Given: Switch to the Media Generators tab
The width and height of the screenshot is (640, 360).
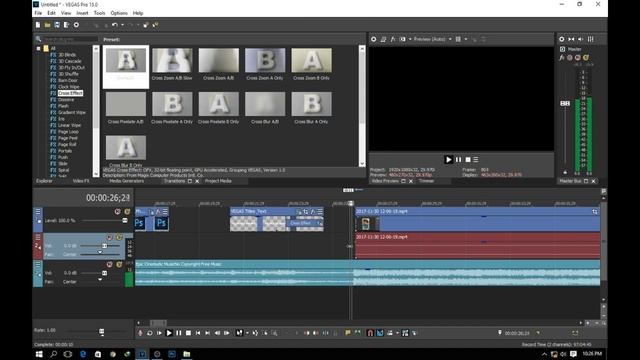Looking at the screenshot, I should coord(127,181).
